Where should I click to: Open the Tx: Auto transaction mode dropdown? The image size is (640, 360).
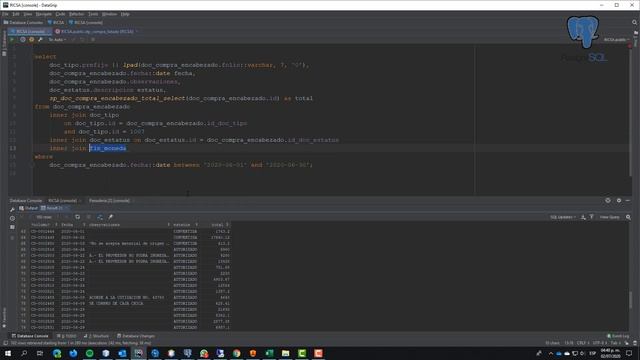pyautogui.click(x=57, y=40)
